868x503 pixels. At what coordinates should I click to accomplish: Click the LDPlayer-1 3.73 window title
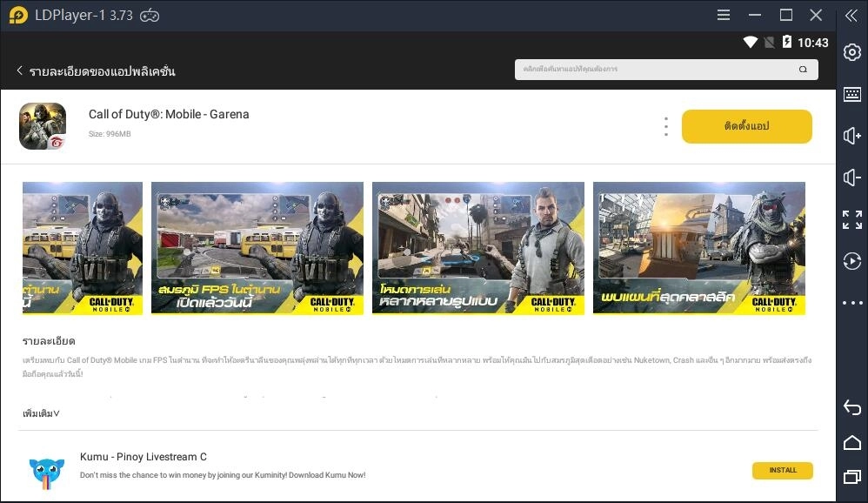point(83,16)
